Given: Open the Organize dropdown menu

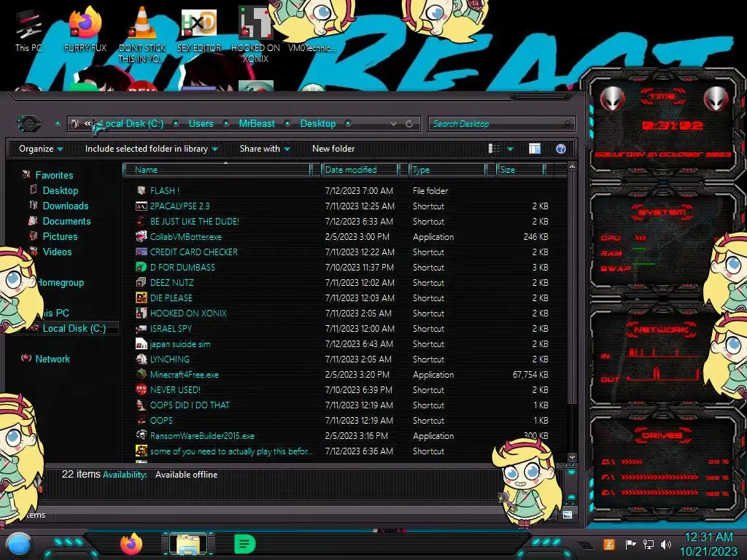Looking at the screenshot, I should tap(41, 149).
